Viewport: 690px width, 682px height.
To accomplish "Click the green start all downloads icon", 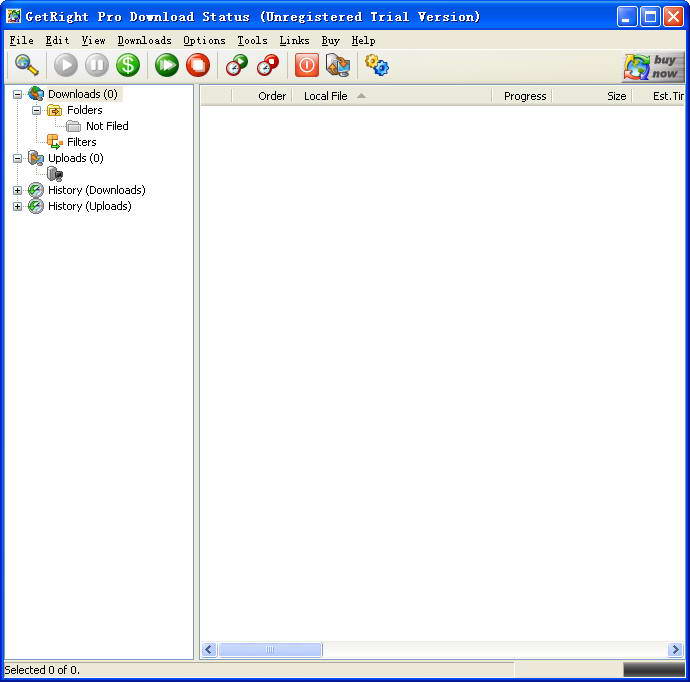I will click(167, 66).
